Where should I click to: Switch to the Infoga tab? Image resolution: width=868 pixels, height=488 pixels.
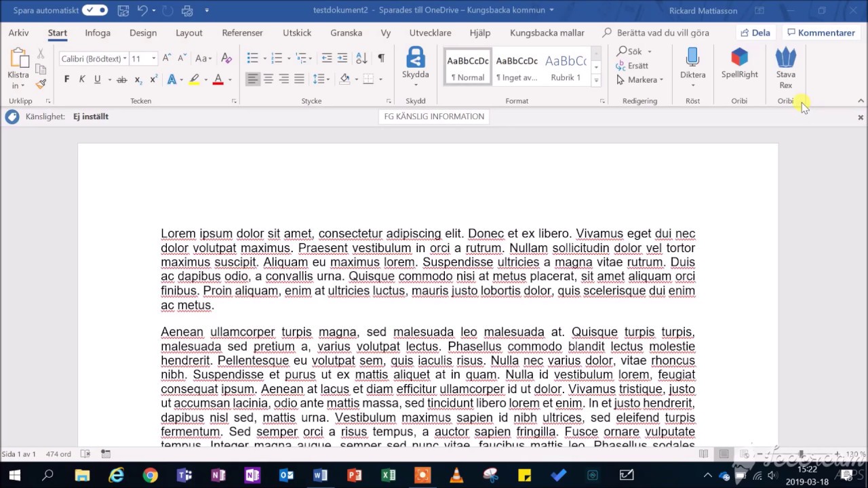coord(98,33)
